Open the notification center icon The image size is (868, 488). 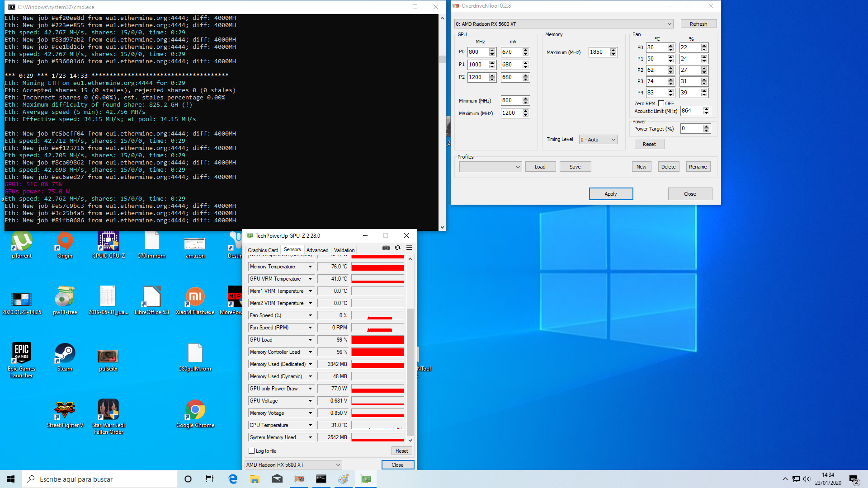(x=854, y=479)
